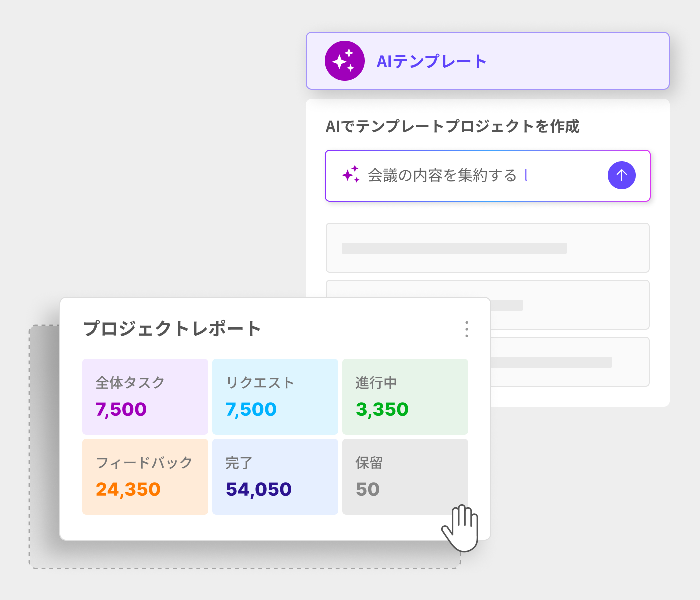Click the AIテンプレート label text
Image resolution: width=700 pixels, height=600 pixels.
click(431, 61)
